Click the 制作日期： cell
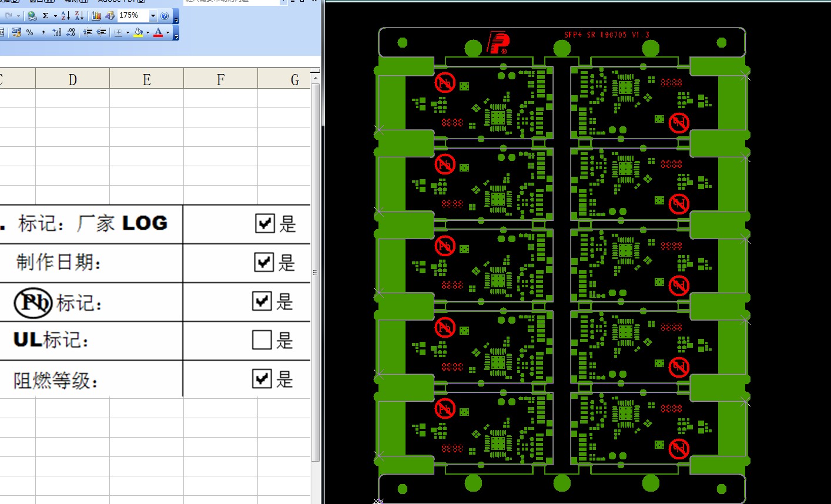Image resolution: width=831 pixels, height=504 pixels. 91,263
